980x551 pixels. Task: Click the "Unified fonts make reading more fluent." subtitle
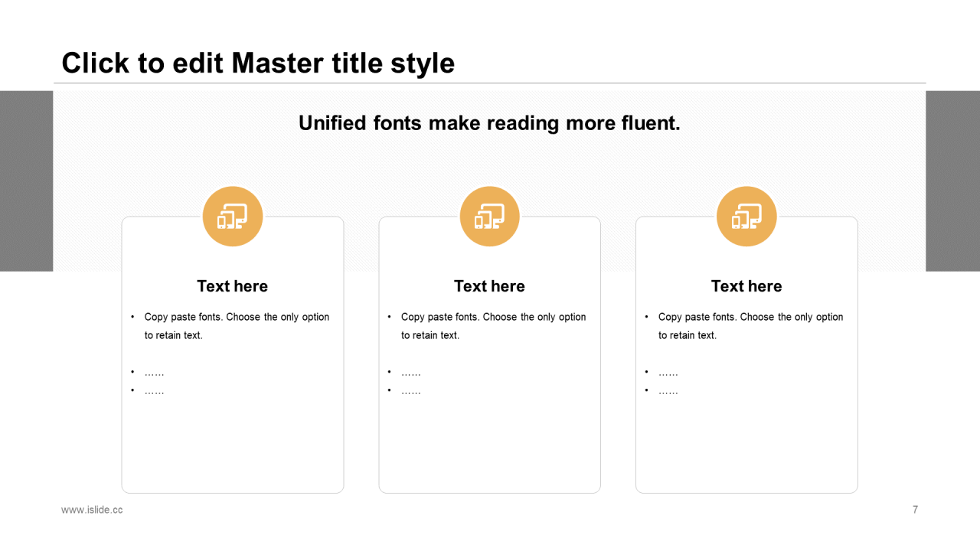click(x=489, y=123)
